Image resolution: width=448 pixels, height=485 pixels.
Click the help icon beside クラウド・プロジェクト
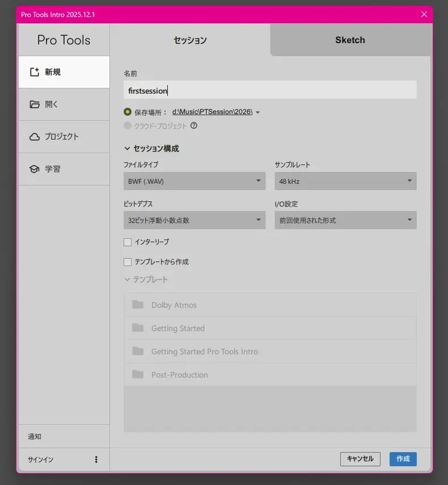pyautogui.click(x=194, y=126)
